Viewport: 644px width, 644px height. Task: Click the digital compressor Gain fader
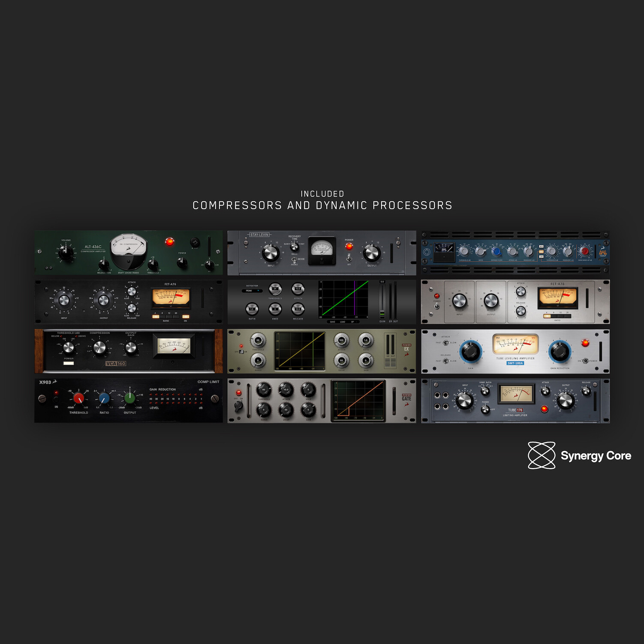point(382,301)
